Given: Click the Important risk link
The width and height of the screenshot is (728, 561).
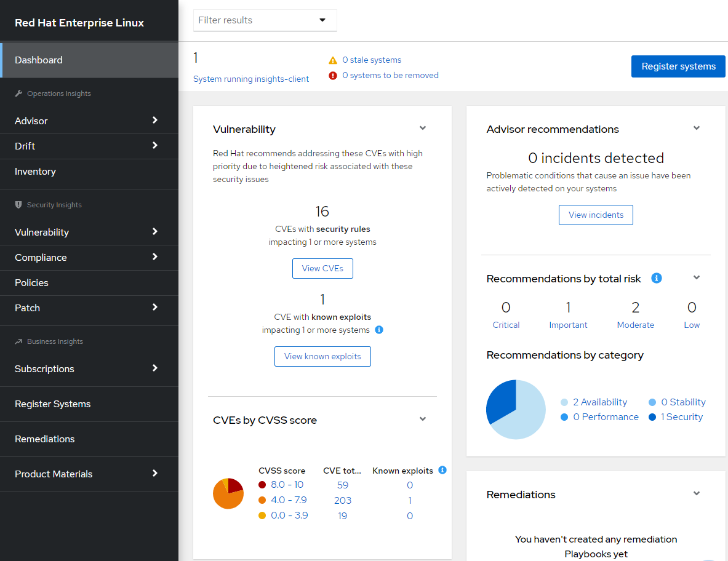Looking at the screenshot, I should pyautogui.click(x=568, y=325).
